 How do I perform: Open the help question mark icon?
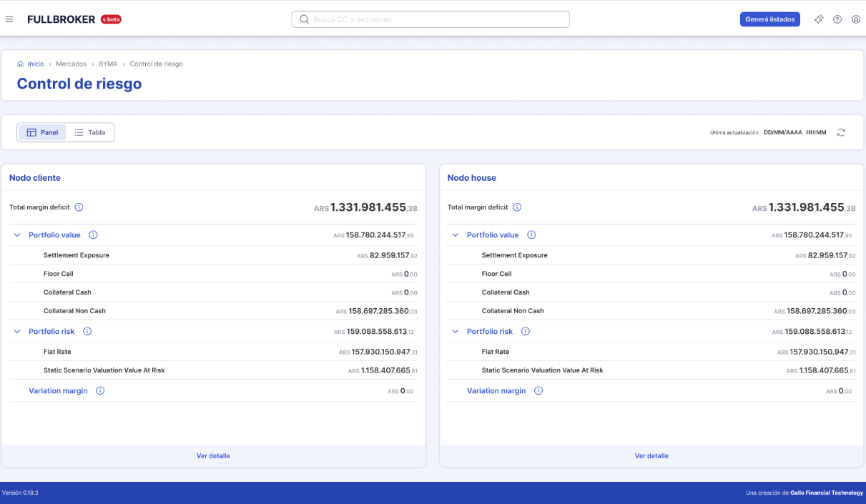(x=837, y=19)
